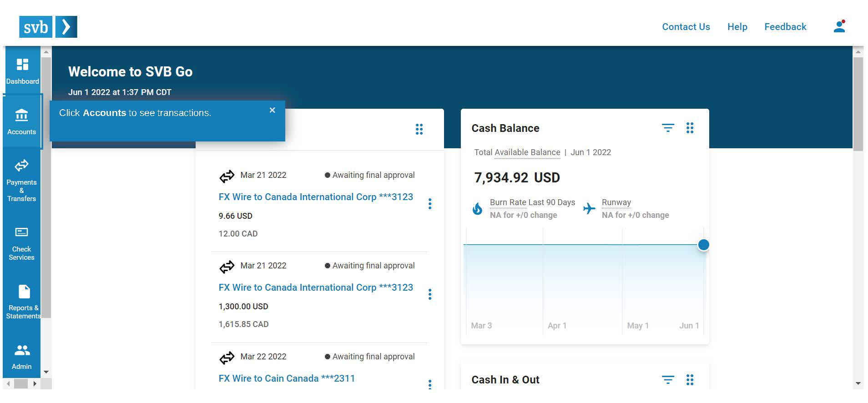The height and width of the screenshot is (403, 868).
Task: Open the options menu for the 9.66 USD wire
Action: click(x=430, y=204)
